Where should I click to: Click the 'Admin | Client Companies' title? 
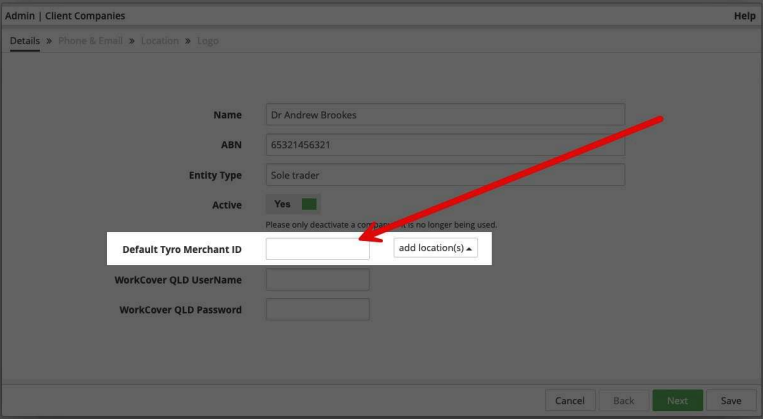point(65,16)
